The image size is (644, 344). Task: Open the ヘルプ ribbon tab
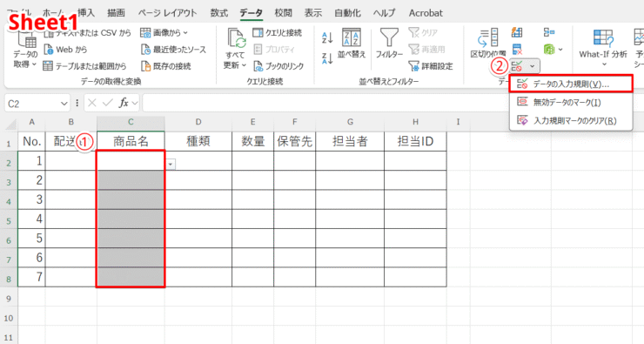coord(384,13)
